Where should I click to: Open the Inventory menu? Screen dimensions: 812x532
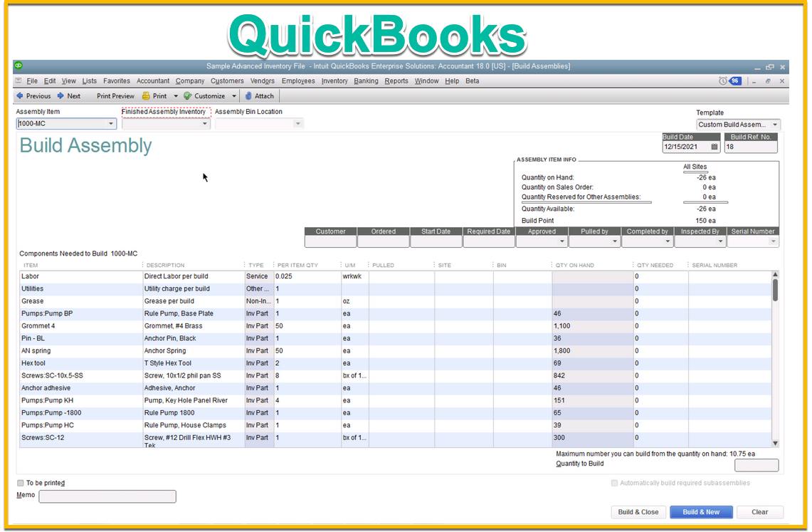334,80
